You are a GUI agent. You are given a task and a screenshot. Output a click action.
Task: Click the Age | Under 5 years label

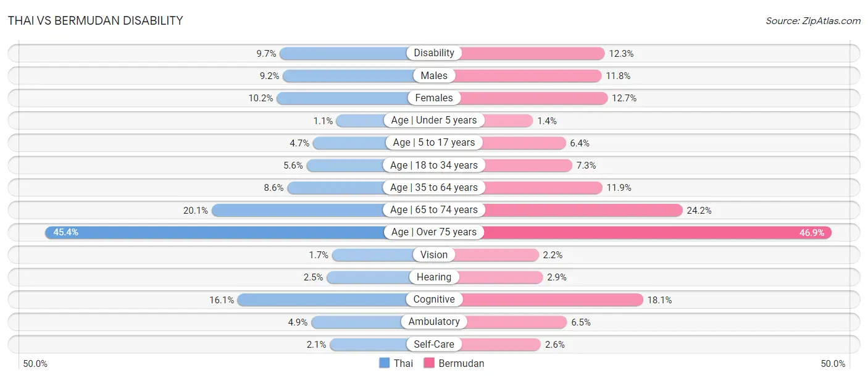click(434, 120)
